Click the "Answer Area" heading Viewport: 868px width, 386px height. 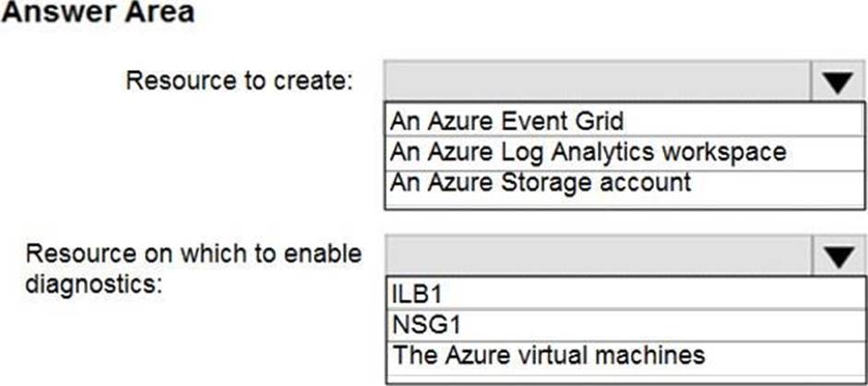(97, 14)
